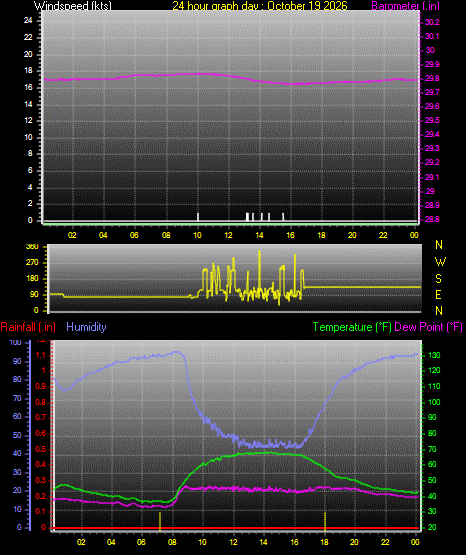Click the 110 green temperature scale value
Viewport: 466px width, 555px height.
pyautogui.click(x=434, y=386)
